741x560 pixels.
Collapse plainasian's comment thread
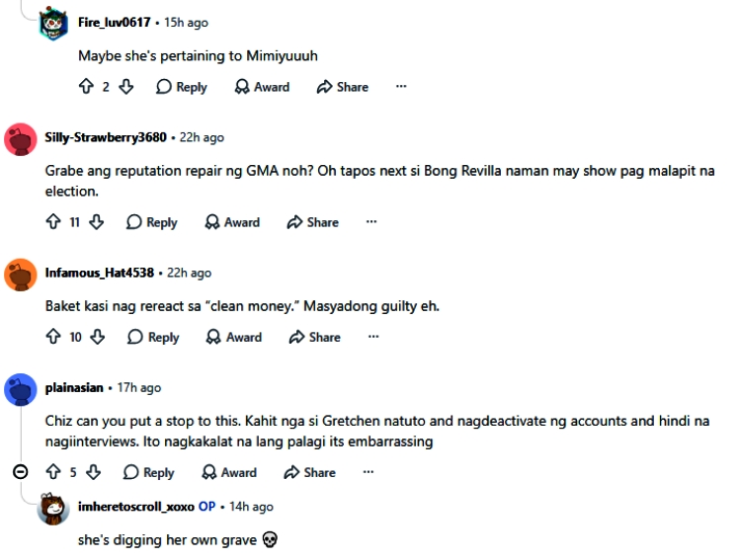tap(21, 472)
